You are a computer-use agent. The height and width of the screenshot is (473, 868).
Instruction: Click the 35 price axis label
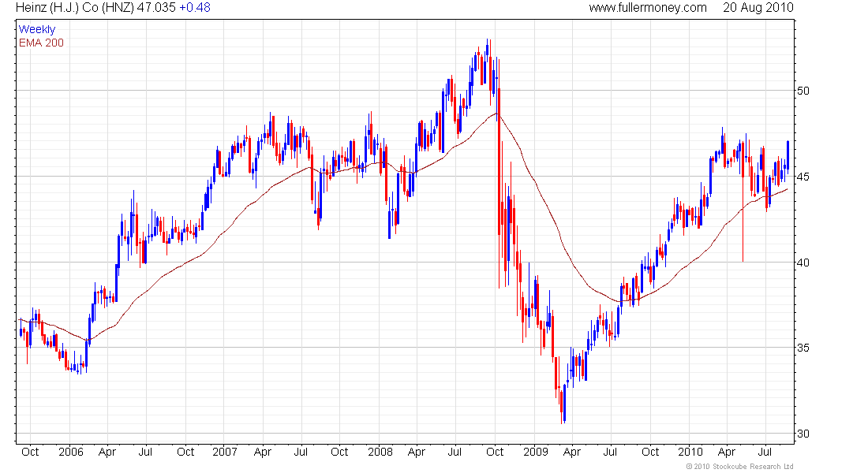tap(803, 348)
